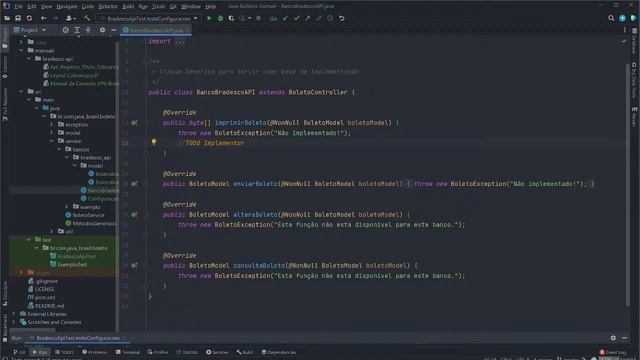Screen dimensions: 640x360
Task: Open the Build menu
Action: pyautogui.click(x=128, y=7)
